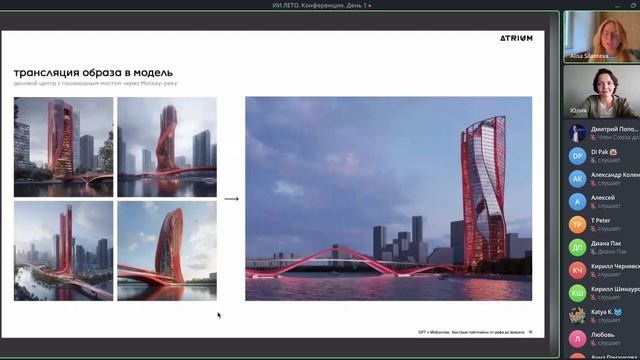Open top-left red tower concept image
The height and width of the screenshot is (360, 640).
click(64, 147)
